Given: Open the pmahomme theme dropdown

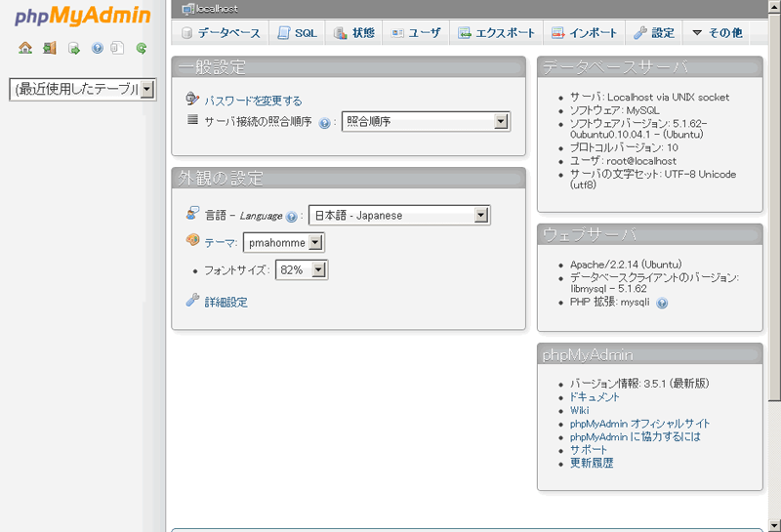Looking at the screenshot, I should click(284, 243).
